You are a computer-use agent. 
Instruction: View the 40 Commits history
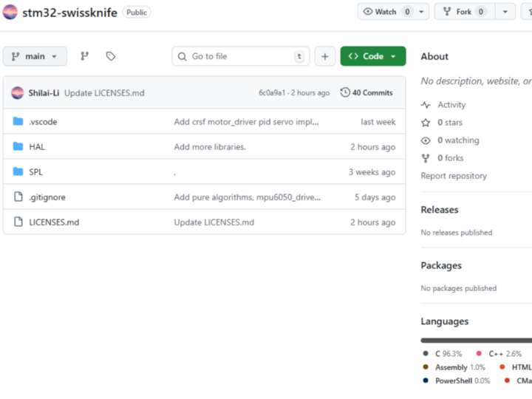click(x=366, y=93)
